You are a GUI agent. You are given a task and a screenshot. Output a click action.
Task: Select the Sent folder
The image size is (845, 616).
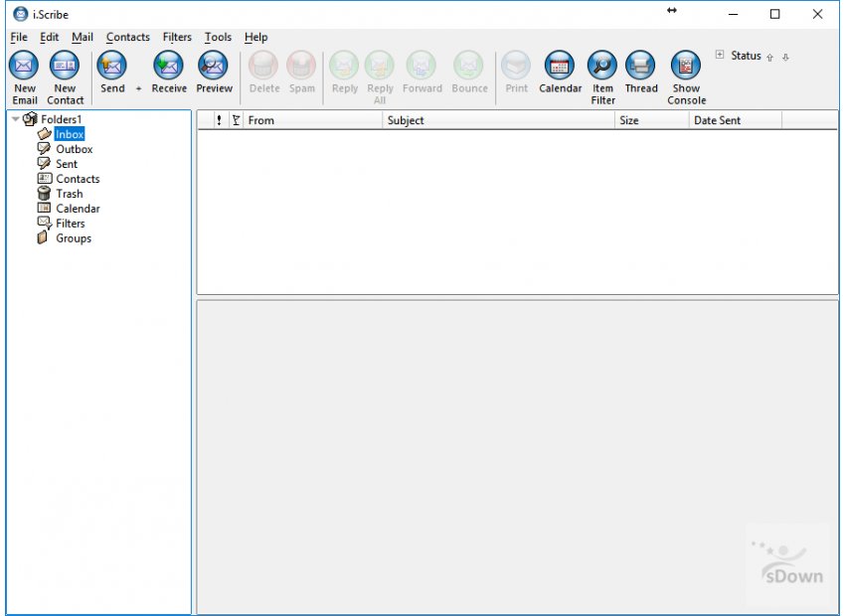67,164
